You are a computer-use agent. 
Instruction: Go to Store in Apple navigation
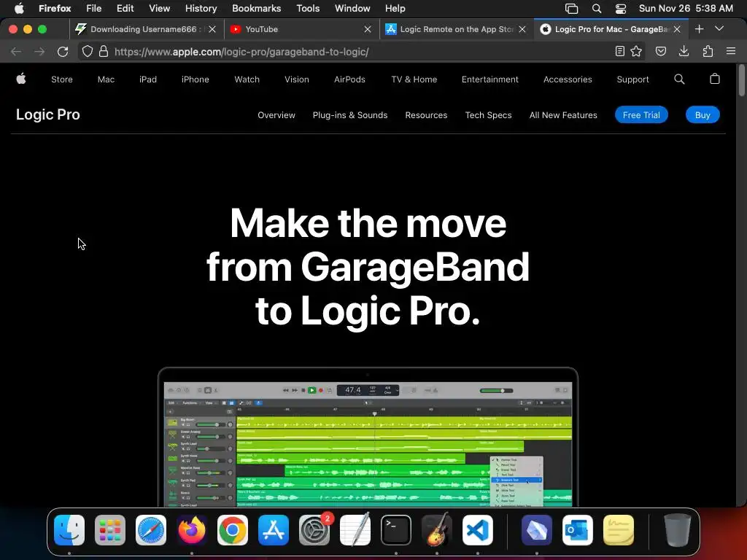click(x=62, y=79)
